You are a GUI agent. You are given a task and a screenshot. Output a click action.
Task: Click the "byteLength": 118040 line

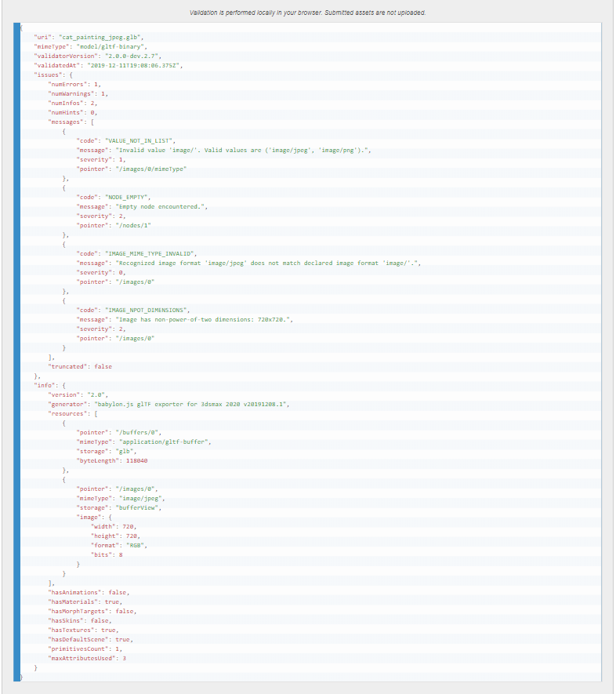pyautogui.click(x=111, y=460)
